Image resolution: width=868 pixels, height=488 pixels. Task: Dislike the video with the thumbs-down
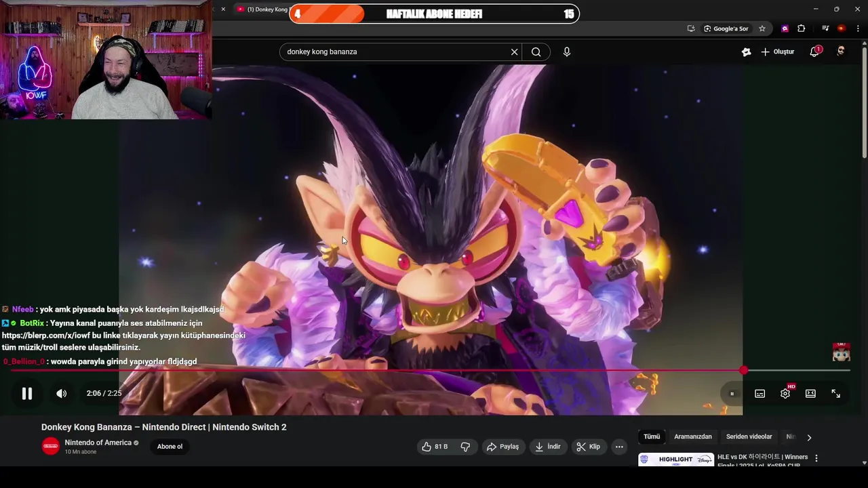click(465, 447)
